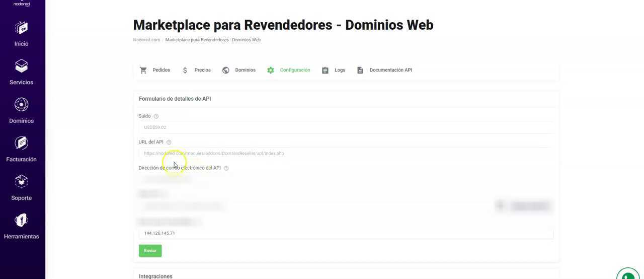The height and width of the screenshot is (279, 644).
Task: Open the Dominios globe icon in sidebar
Action: [x=21, y=105]
